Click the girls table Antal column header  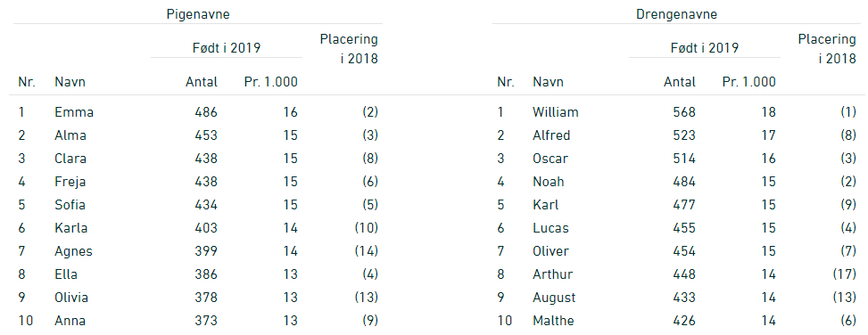pos(202,82)
